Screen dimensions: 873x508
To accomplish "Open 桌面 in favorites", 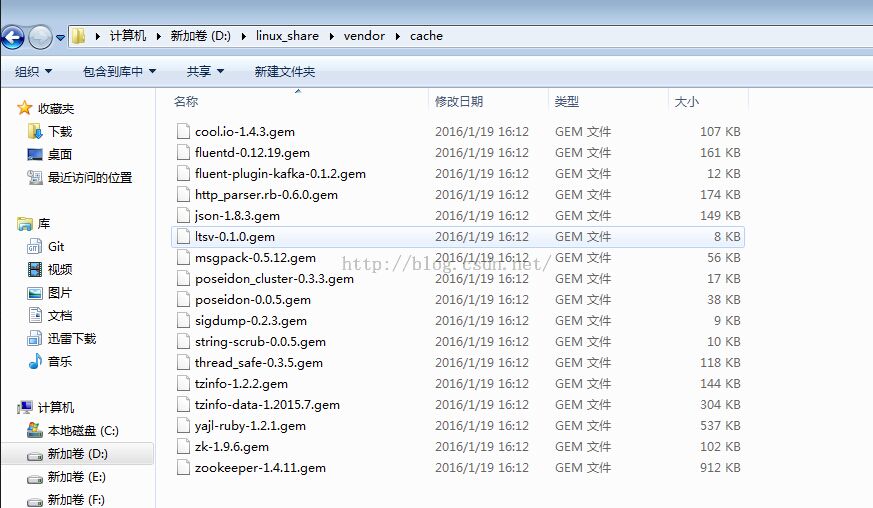I will click(60, 154).
